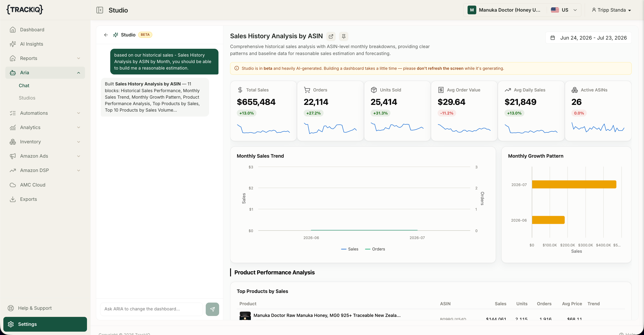The image size is (644, 335).
Task: Open the date range picker
Action: click(x=588, y=38)
